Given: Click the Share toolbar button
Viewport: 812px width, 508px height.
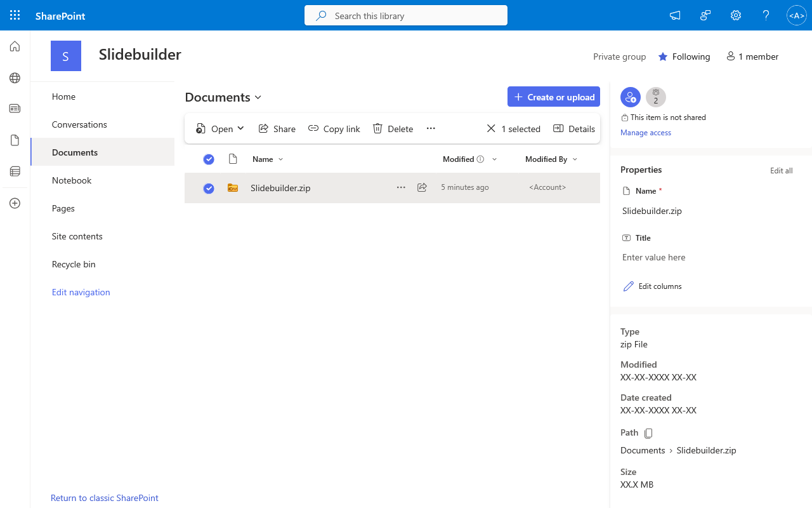Looking at the screenshot, I should coord(277,128).
